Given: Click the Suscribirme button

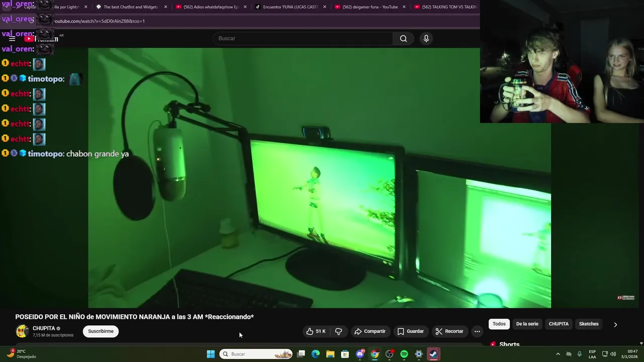Looking at the screenshot, I should (x=101, y=331).
